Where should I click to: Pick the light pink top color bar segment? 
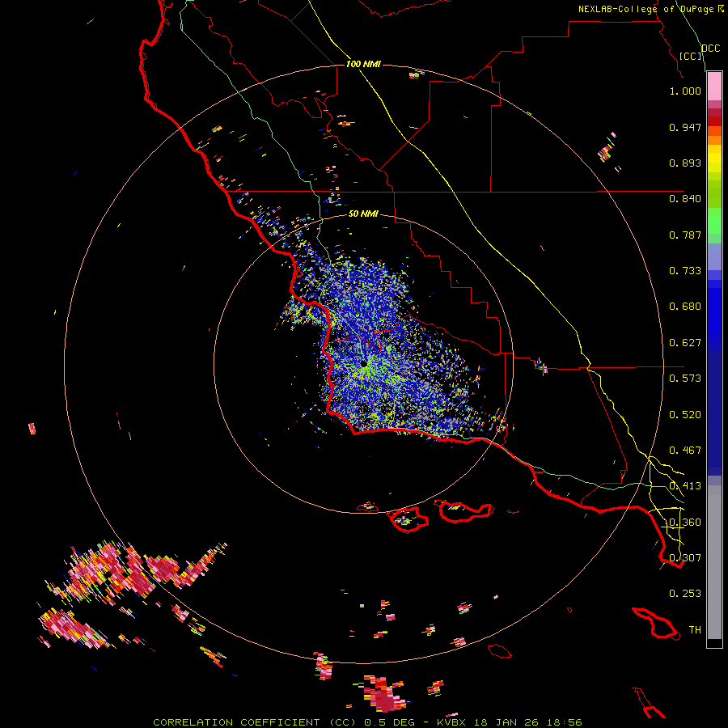(x=714, y=87)
